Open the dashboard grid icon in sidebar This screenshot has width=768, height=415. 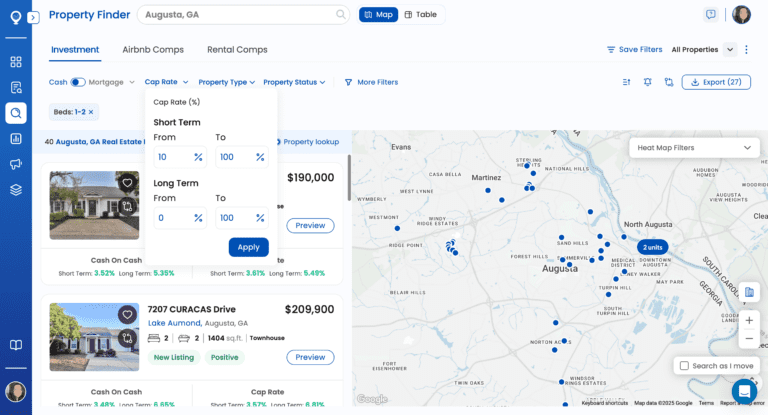[16, 61]
